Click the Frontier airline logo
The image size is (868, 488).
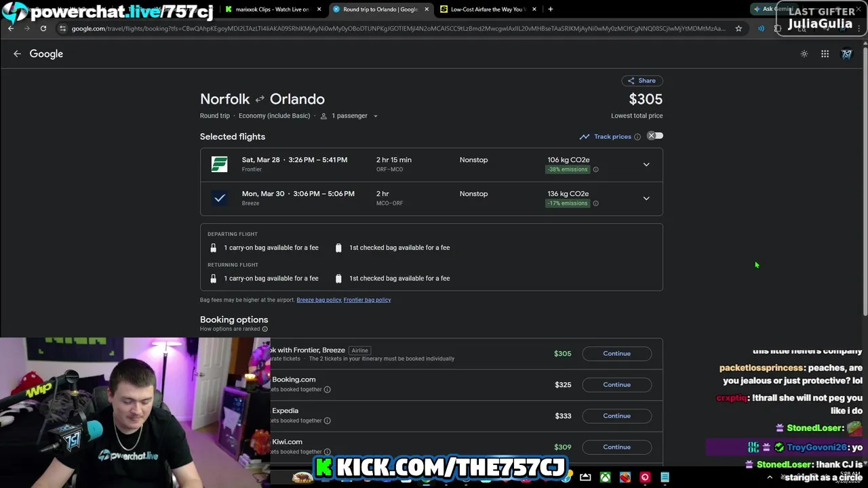point(219,164)
